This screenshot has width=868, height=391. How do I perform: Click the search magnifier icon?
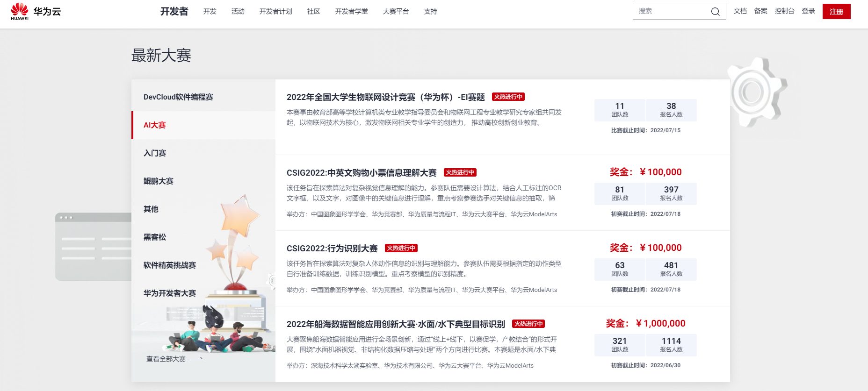715,12
